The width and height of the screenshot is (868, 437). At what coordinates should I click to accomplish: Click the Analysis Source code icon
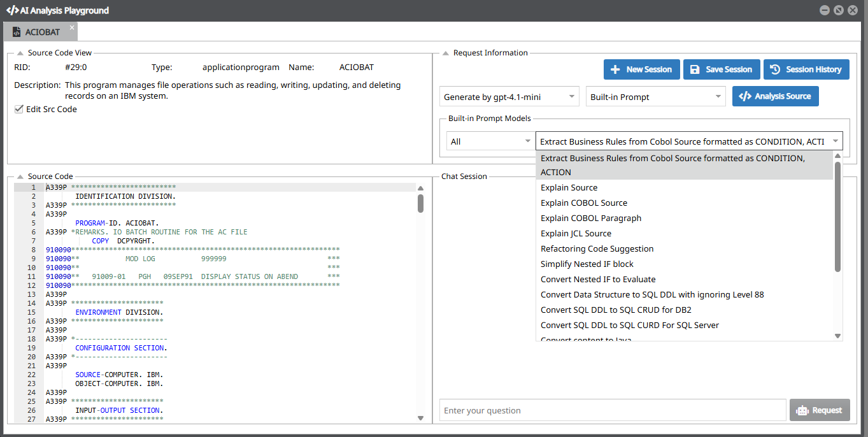pyautogui.click(x=744, y=96)
